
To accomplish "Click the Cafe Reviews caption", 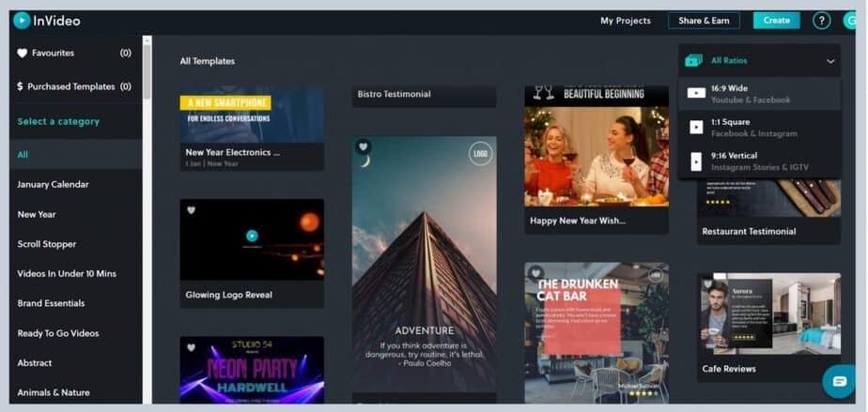I will click(x=729, y=369).
